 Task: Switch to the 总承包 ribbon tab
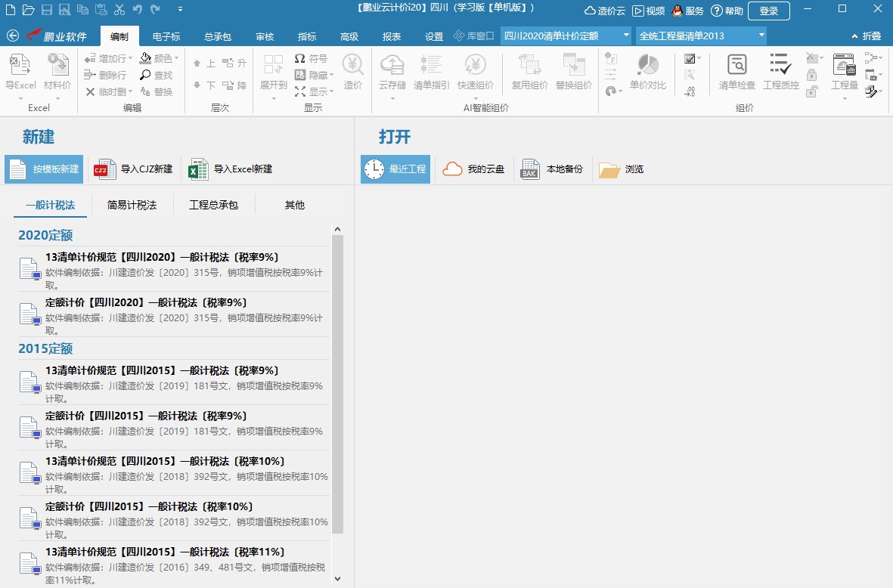click(x=218, y=36)
